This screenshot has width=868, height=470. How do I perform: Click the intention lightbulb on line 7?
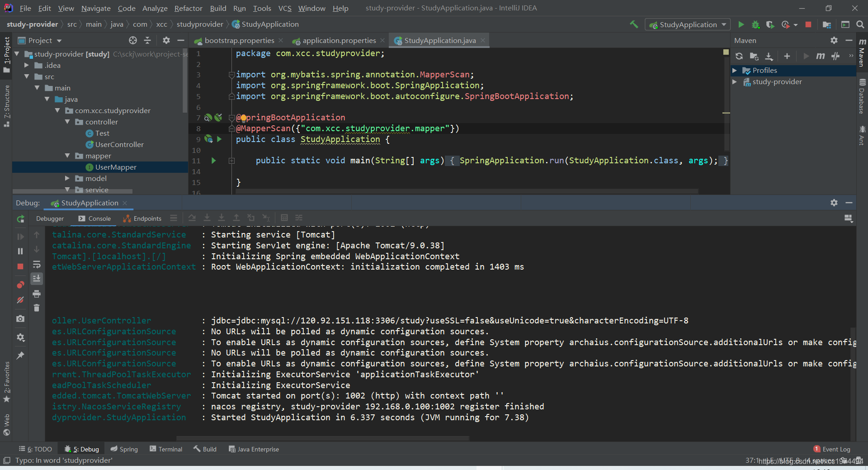coord(243,118)
